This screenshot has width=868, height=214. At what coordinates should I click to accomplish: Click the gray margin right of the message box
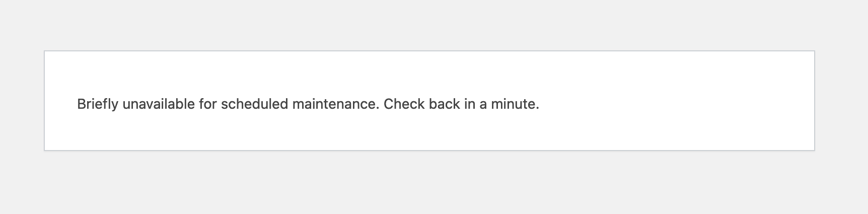point(841,101)
